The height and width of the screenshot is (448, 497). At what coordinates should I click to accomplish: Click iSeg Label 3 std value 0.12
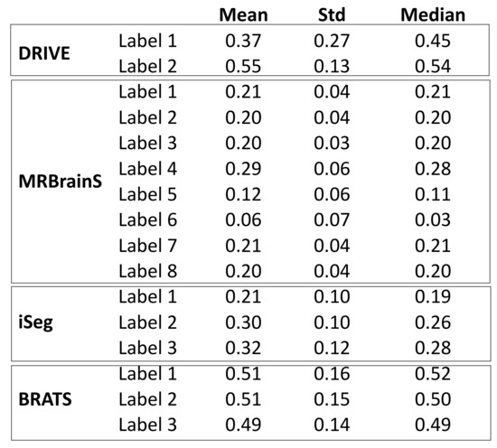coord(332,349)
